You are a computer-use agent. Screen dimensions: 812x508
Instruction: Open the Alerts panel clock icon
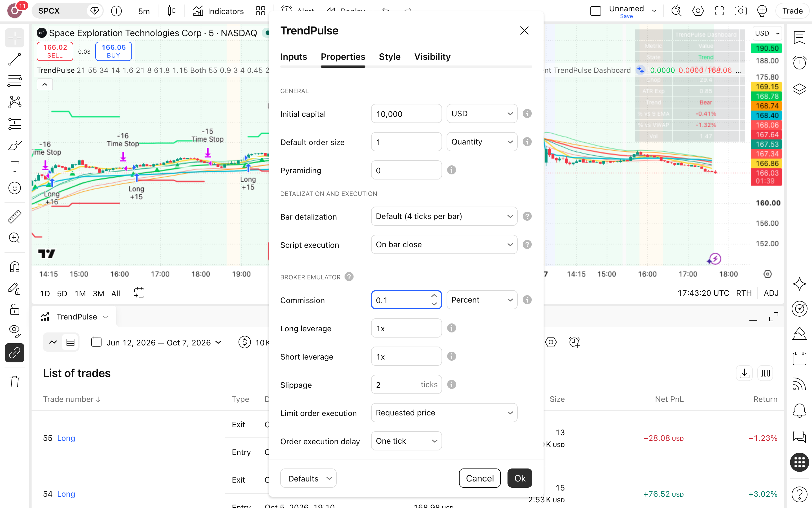click(800, 62)
